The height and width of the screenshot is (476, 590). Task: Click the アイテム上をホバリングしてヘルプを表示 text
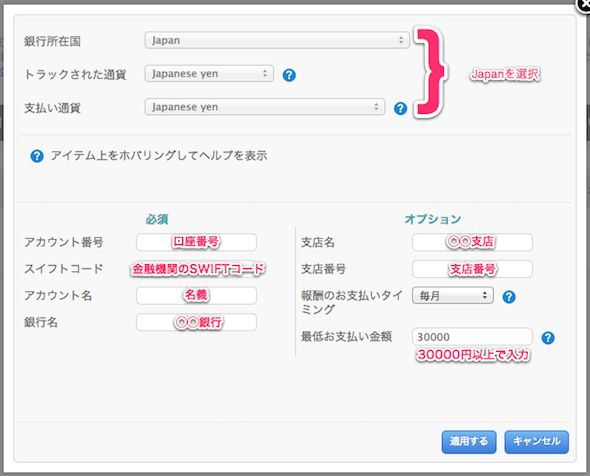click(x=159, y=156)
